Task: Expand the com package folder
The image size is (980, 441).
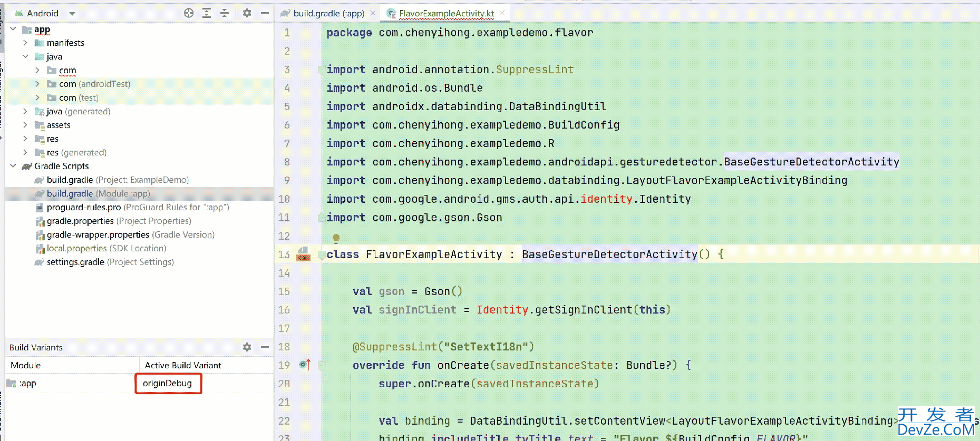Action: [x=37, y=70]
